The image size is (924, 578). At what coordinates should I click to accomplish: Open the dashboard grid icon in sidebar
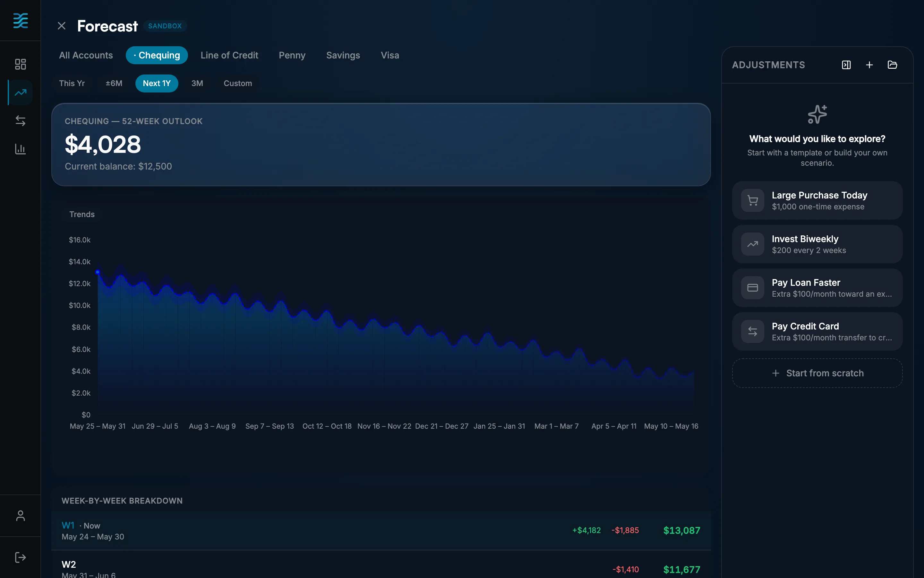[20, 64]
